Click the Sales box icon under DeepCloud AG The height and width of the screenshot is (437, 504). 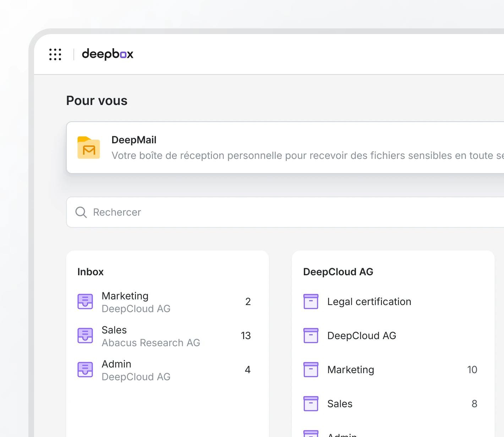point(311,404)
